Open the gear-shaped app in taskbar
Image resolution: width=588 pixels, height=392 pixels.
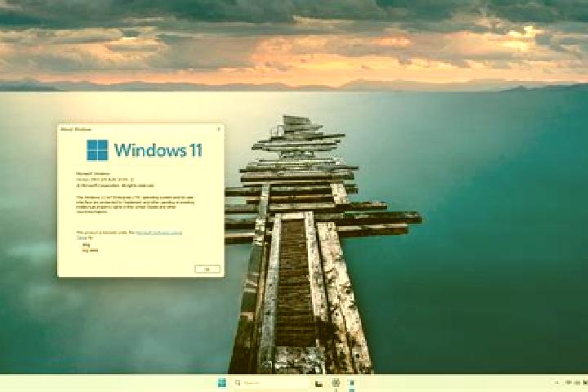click(x=336, y=383)
